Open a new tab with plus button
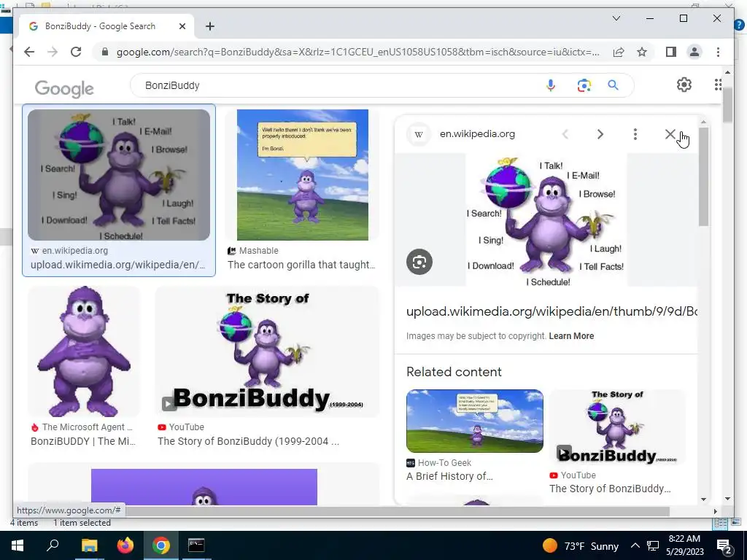Screen dimensions: 747x560 tap(209, 27)
